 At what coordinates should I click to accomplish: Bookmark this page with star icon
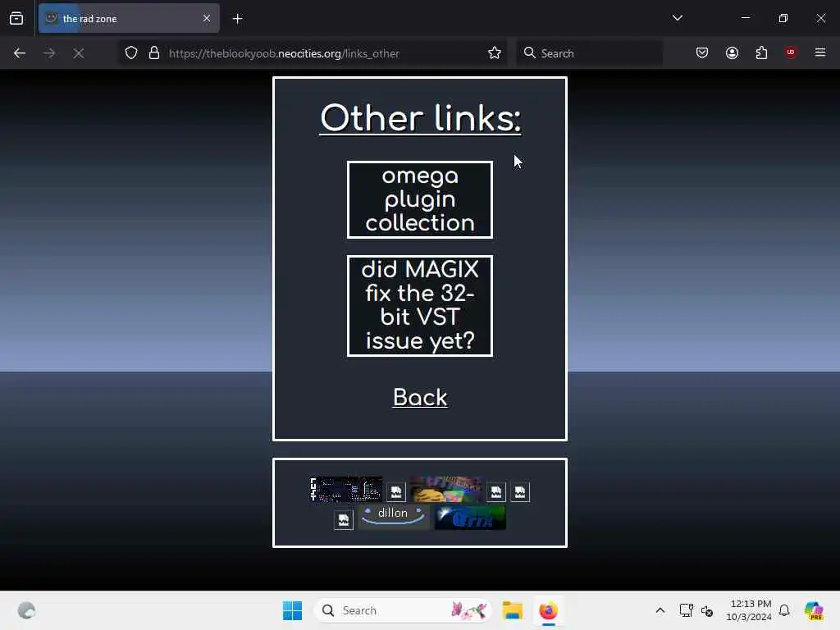(495, 53)
